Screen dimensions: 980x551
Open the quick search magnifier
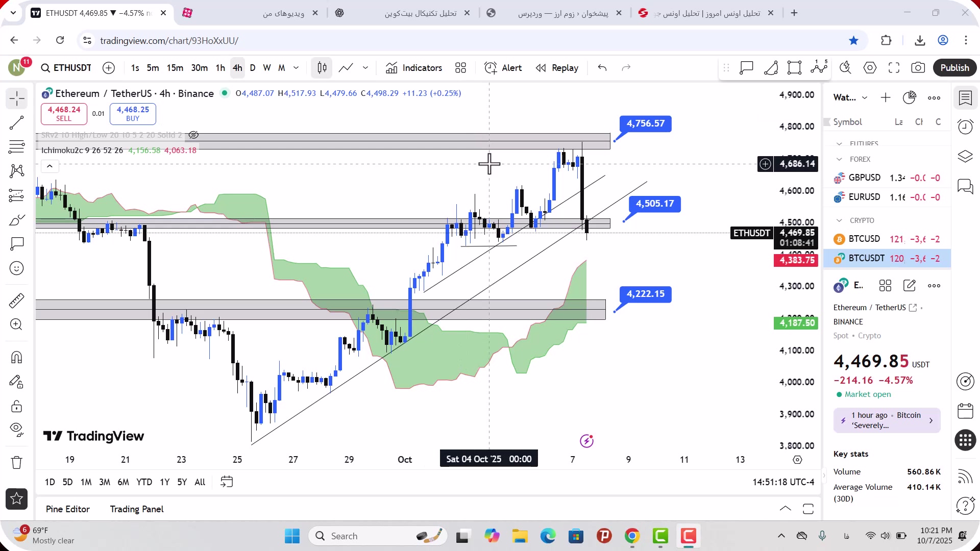tap(845, 68)
